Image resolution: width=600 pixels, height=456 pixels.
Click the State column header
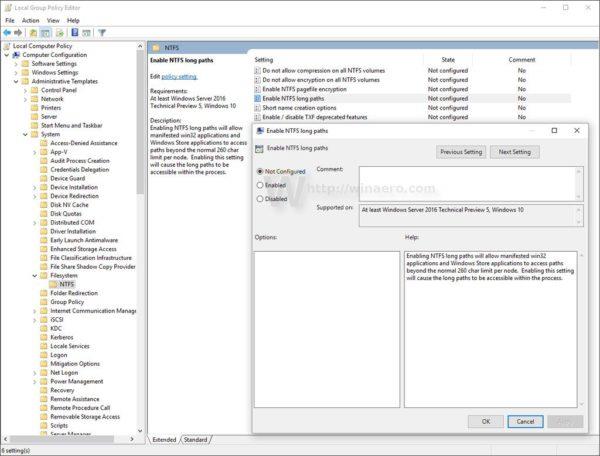(x=448, y=60)
